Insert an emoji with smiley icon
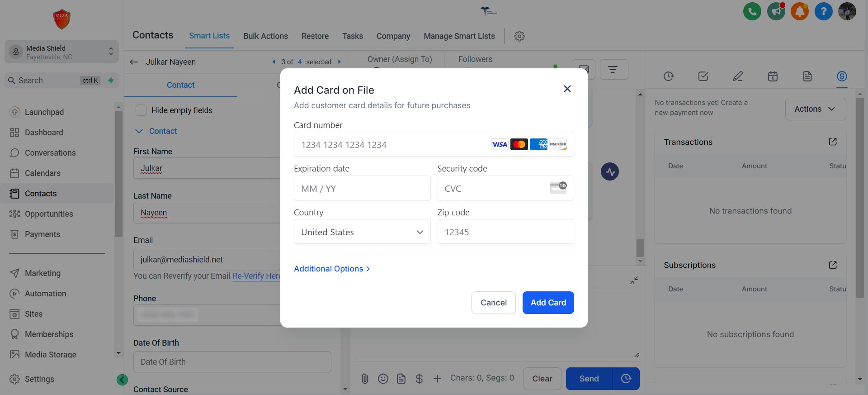The width and height of the screenshot is (868, 395). [383, 379]
